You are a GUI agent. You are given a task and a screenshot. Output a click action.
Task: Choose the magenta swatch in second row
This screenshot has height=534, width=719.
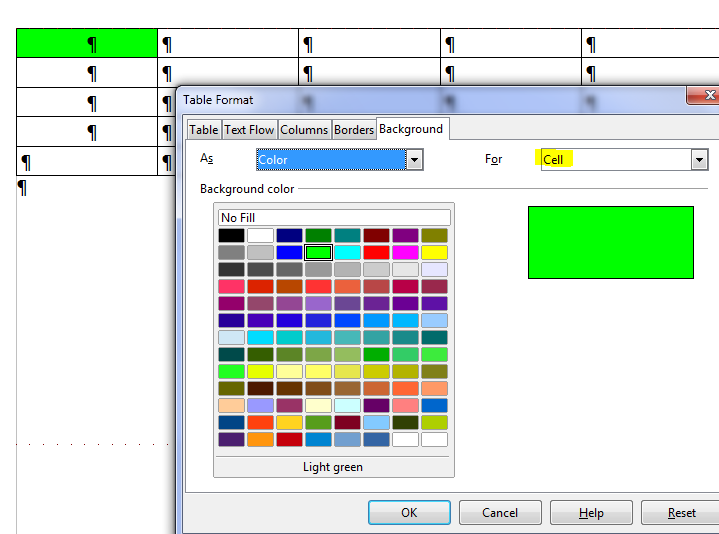(x=405, y=253)
